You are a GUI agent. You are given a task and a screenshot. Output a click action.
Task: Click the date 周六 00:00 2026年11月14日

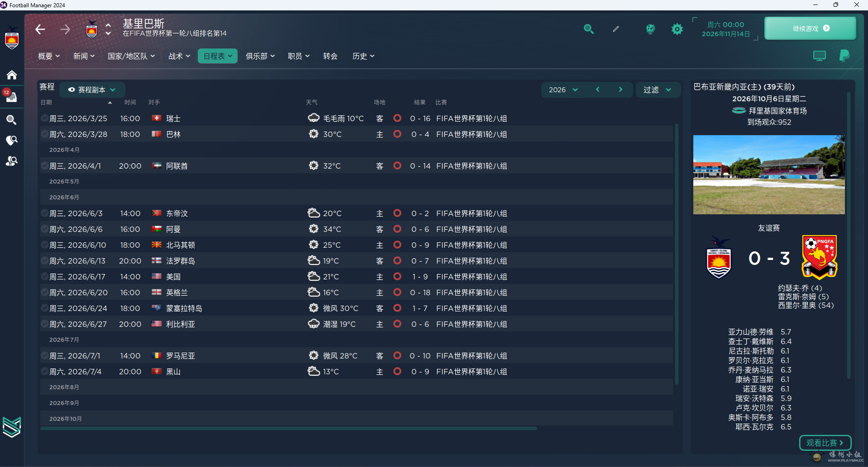tap(725, 29)
